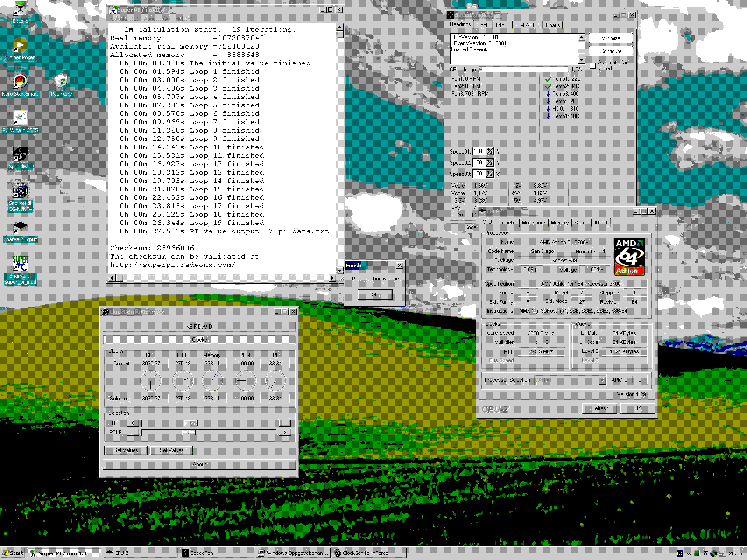Open the BitLord desktop icon
This screenshot has width=747, height=560.
(x=20, y=12)
